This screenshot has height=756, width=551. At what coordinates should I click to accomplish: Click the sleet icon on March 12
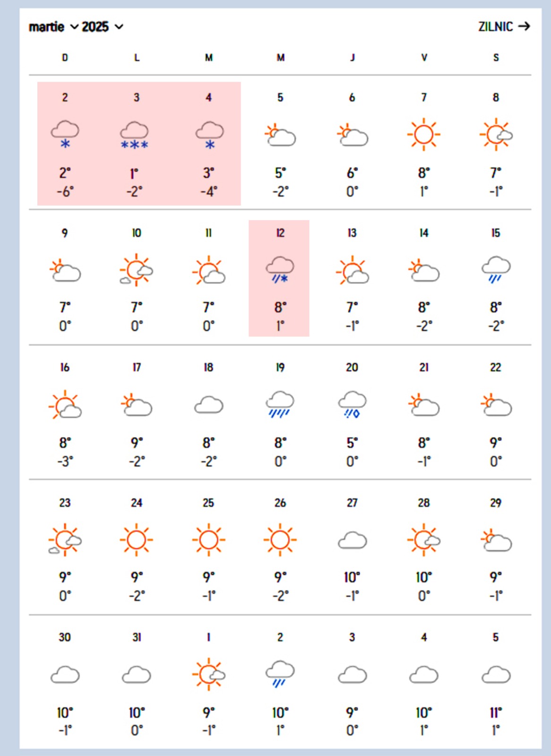click(280, 270)
